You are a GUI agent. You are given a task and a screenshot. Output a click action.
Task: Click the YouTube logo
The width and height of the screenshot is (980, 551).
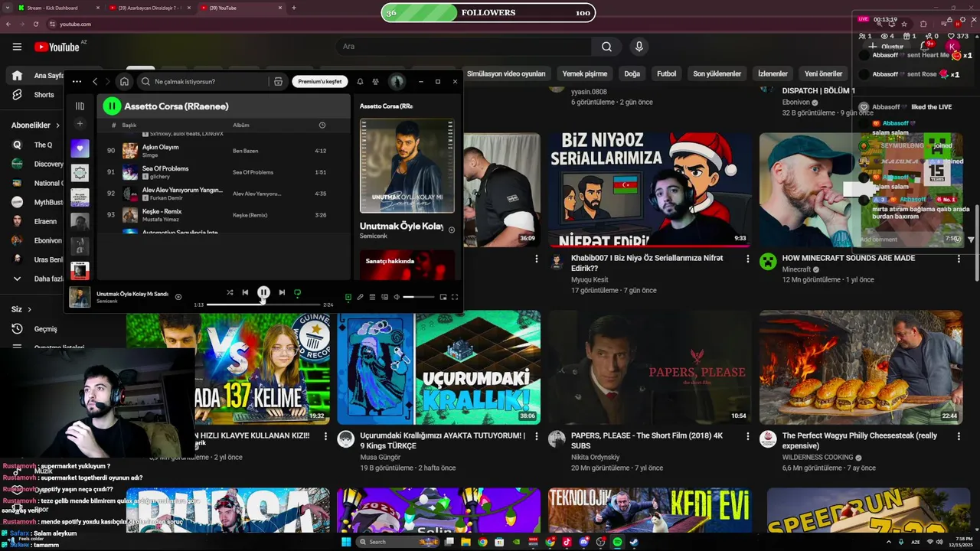tap(57, 47)
